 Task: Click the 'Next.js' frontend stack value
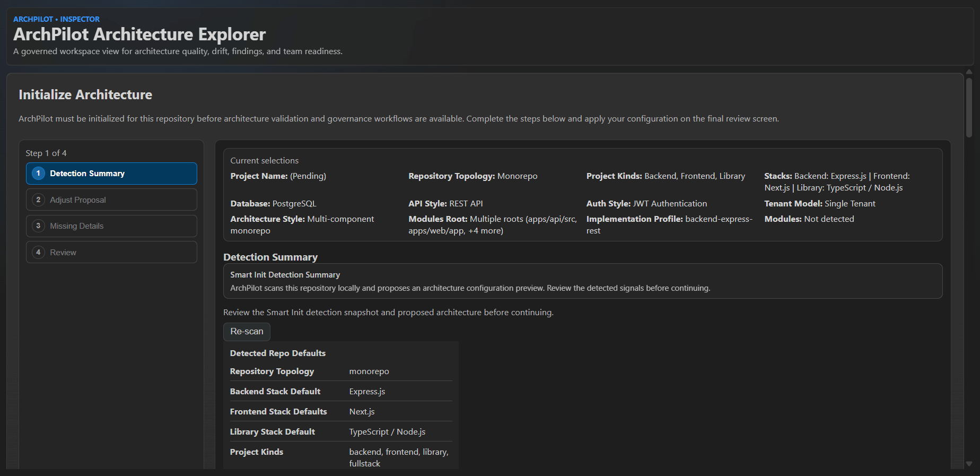point(362,412)
